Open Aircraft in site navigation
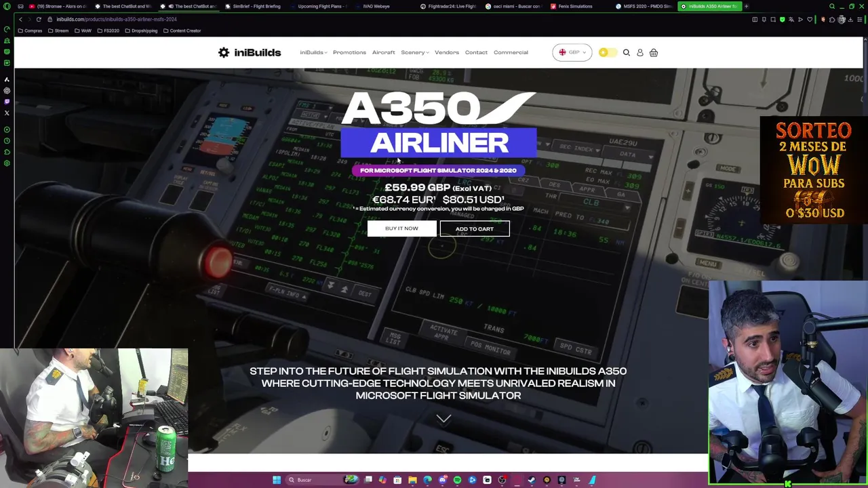This screenshot has width=868, height=488. tap(383, 52)
